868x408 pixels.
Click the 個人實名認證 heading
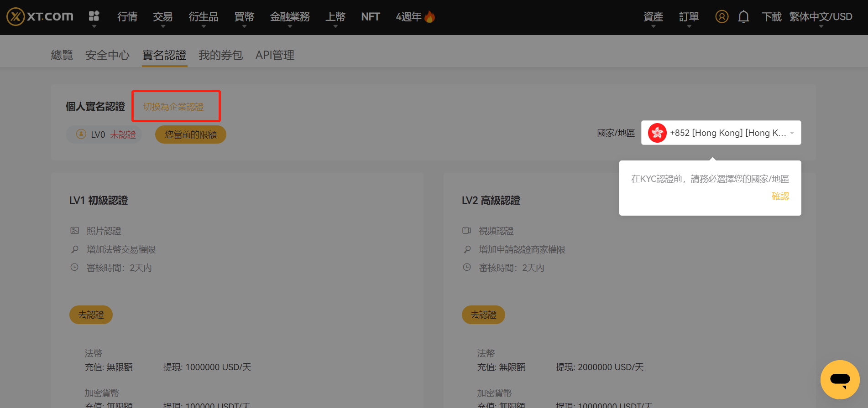95,107
